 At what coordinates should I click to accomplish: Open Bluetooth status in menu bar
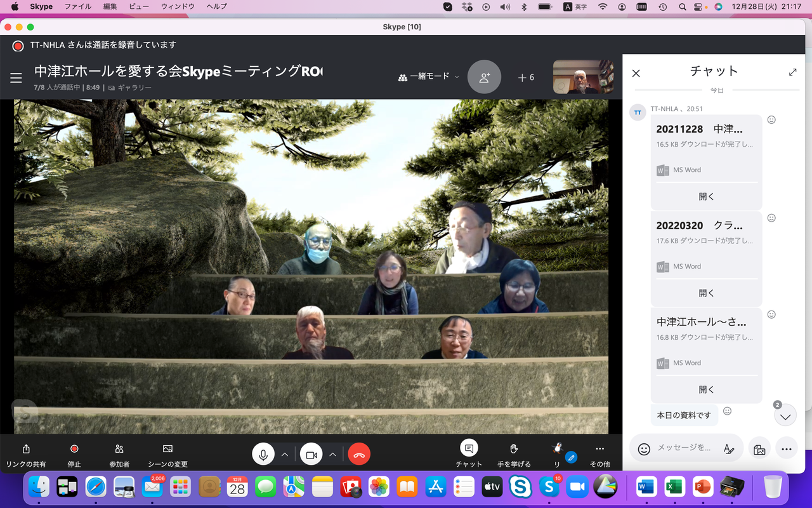click(524, 7)
